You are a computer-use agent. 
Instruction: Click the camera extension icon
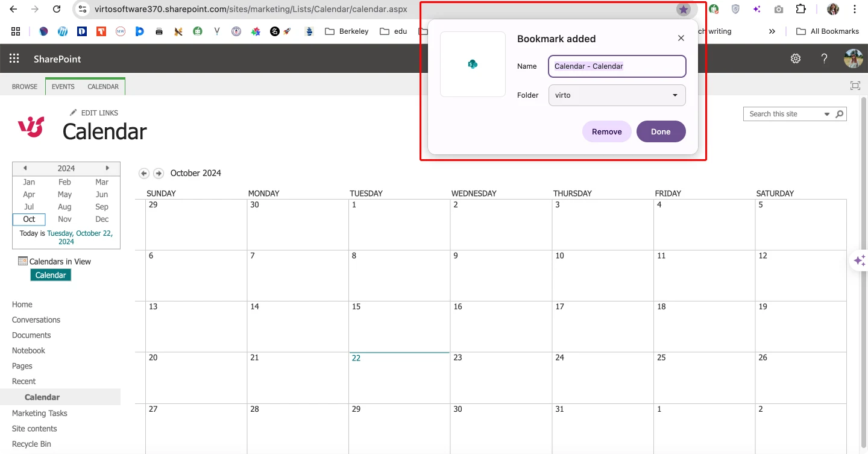[779, 10]
